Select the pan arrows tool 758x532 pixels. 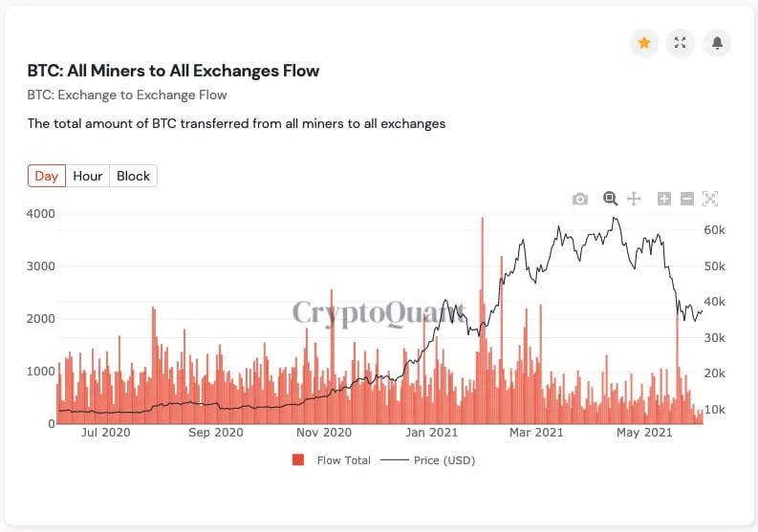[634, 199]
